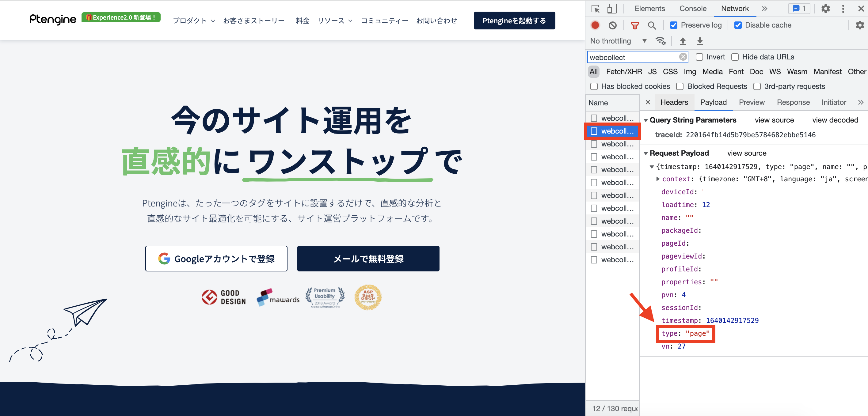The width and height of the screenshot is (868, 416).
Task: Click view decoded for query parameters
Action: click(835, 120)
